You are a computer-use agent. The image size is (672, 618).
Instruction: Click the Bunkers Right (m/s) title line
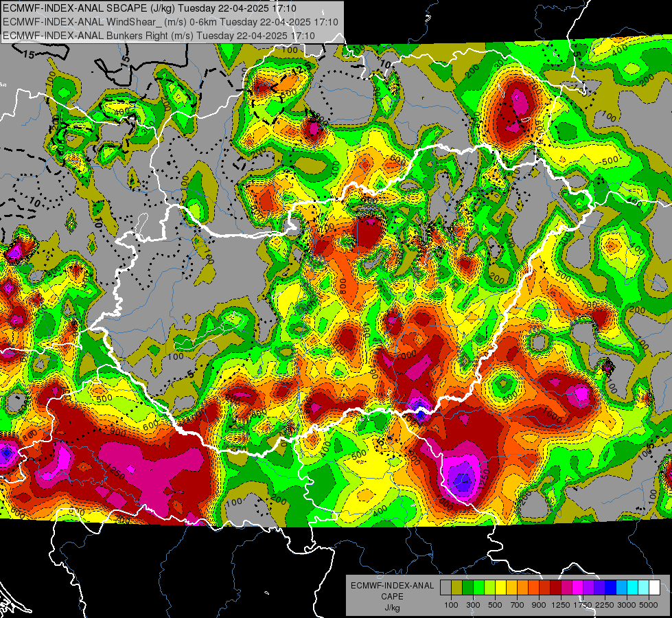pyautogui.click(x=159, y=36)
